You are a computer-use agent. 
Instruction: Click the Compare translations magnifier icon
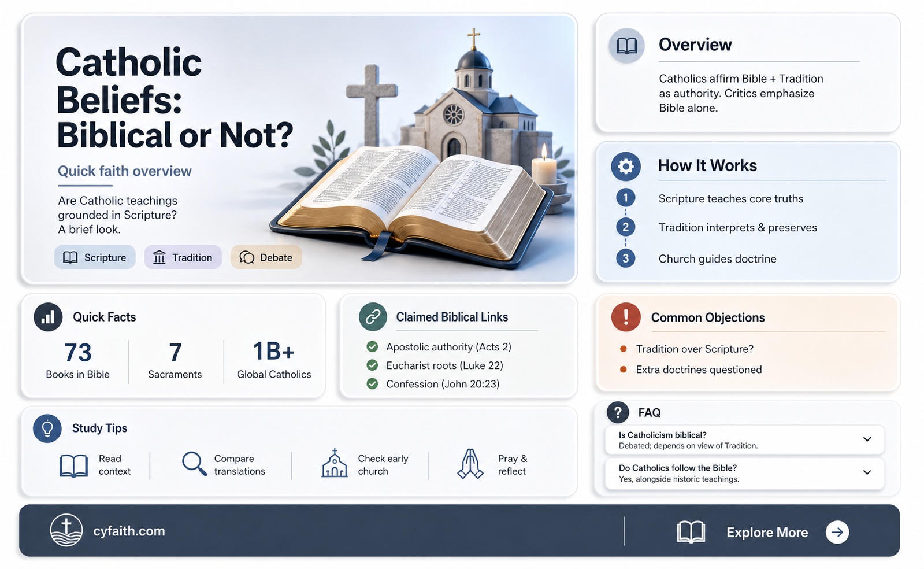click(x=194, y=464)
